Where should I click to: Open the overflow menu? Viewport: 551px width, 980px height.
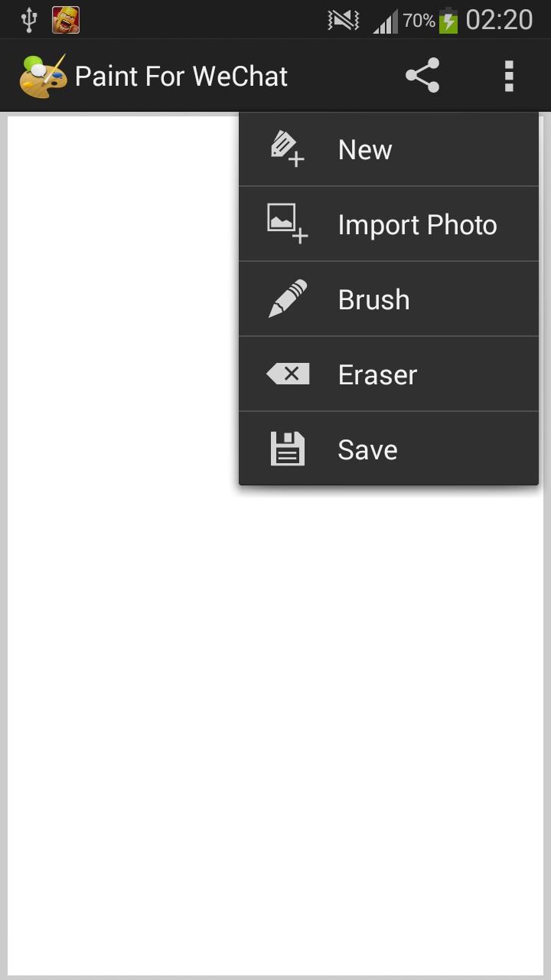508,75
